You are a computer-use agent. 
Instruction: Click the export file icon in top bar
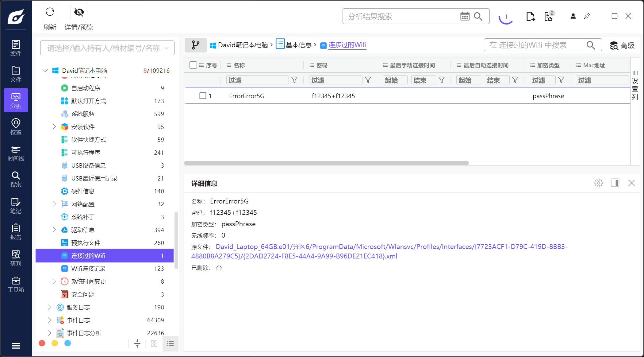click(530, 16)
